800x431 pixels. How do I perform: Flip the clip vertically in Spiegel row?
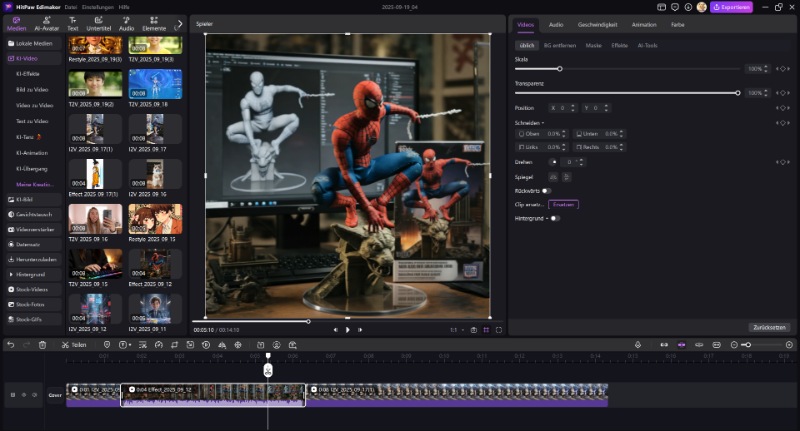pyautogui.click(x=566, y=177)
